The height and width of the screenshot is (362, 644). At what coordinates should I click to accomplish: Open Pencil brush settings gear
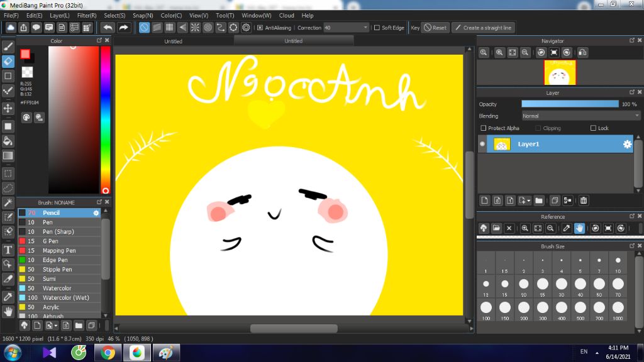pos(96,212)
